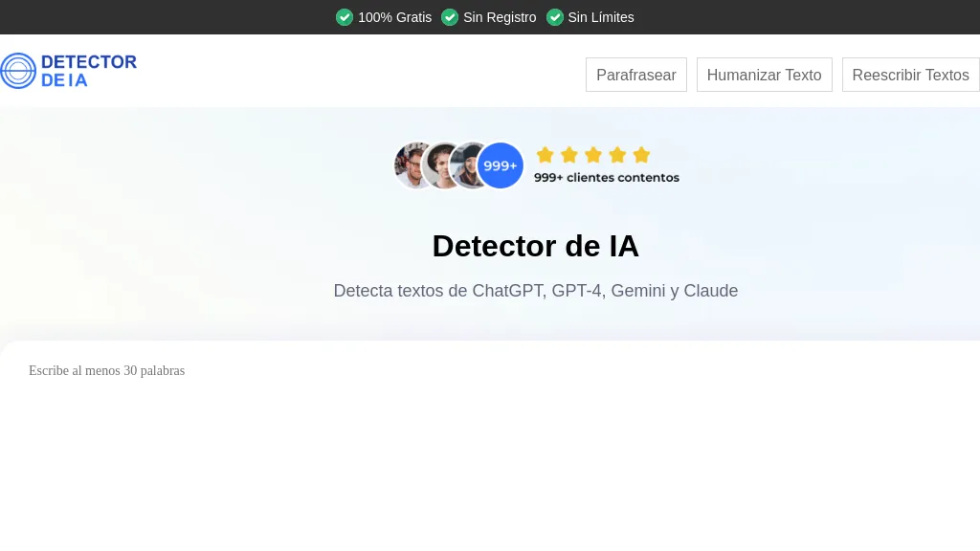
Task: Click the Detector de IA logo
Action: click(x=69, y=71)
